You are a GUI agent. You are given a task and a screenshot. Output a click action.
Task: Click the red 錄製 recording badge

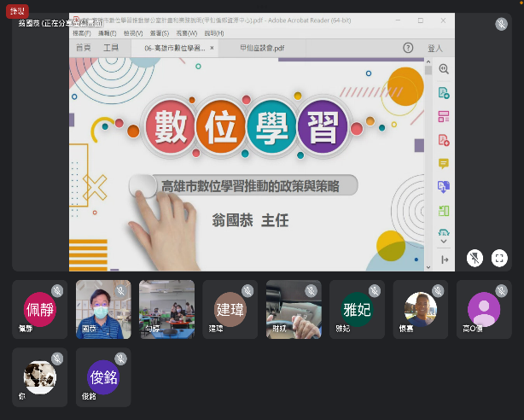pyautogui.click(x=17, y=12)
